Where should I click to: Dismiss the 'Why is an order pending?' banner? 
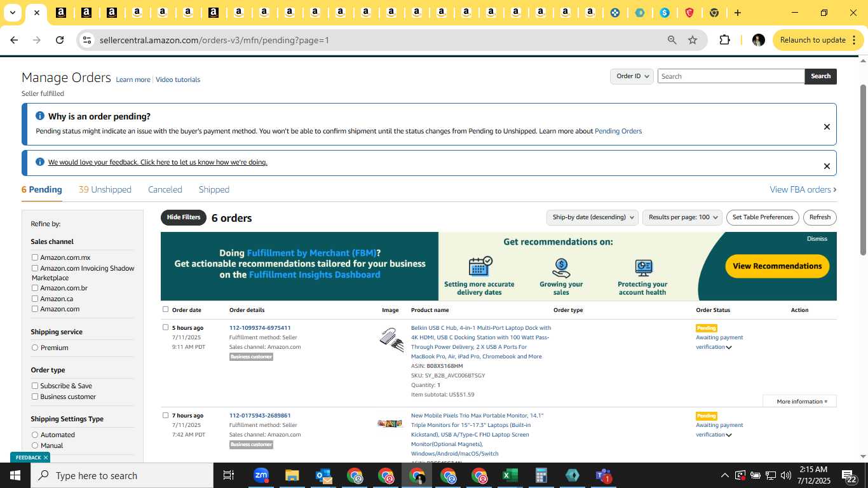(x=827, y=126)
